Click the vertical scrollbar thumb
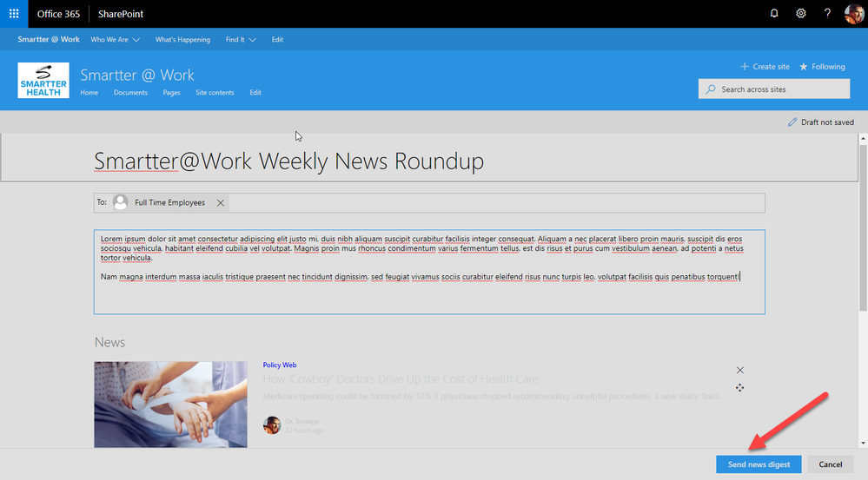868x480 pixels. (x=863, y=227)
